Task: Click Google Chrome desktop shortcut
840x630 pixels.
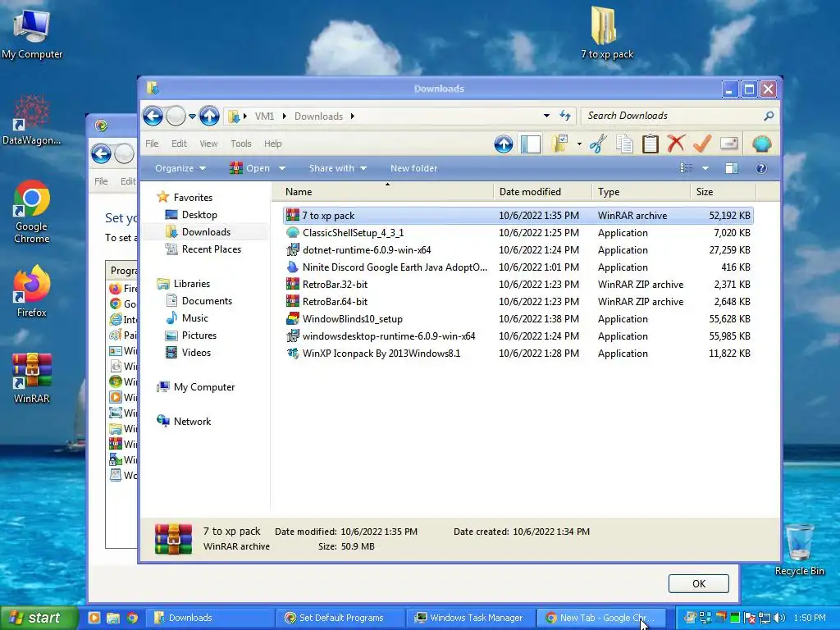Action: point(31,212)
